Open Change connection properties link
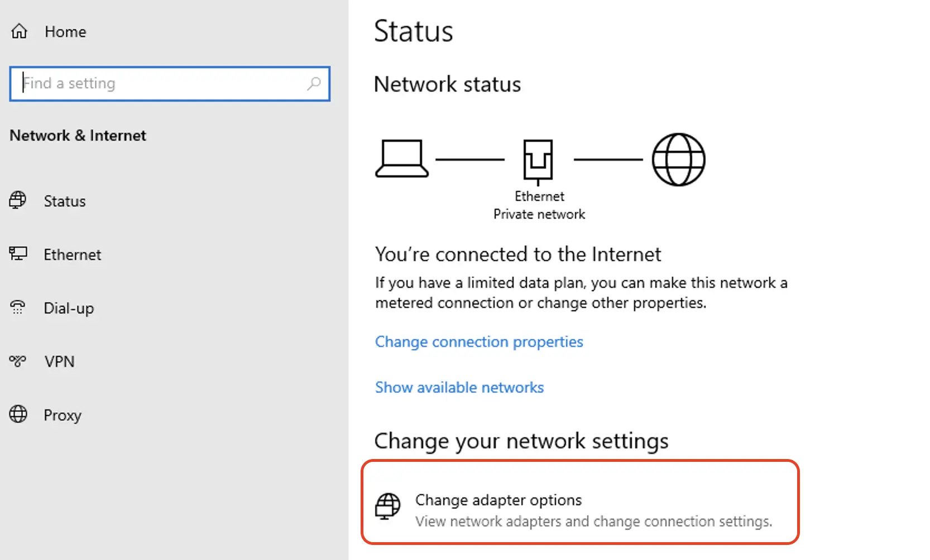The height and width of the screenshot is (560, 930). pos(479,341)
